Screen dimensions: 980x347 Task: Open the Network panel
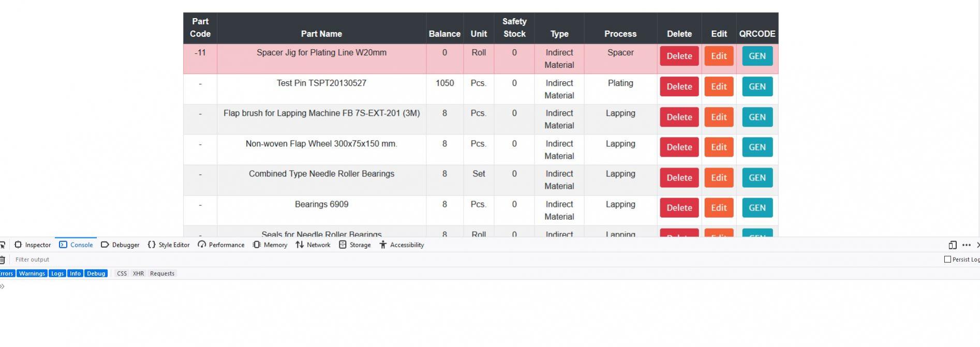[x=313, y=245]
